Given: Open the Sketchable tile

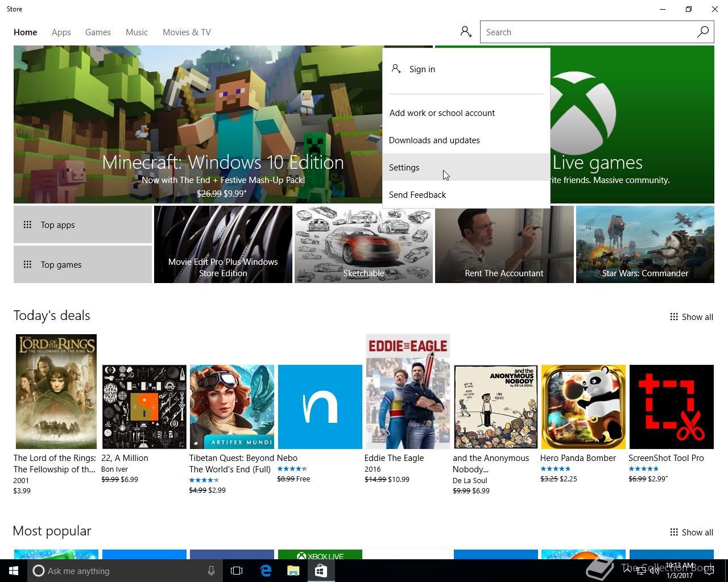Looking at the screenshot, I should (x=363, y=244).
